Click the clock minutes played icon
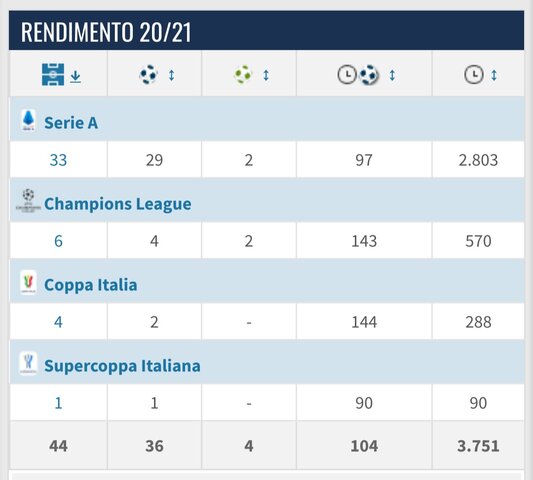 [474, 74]
